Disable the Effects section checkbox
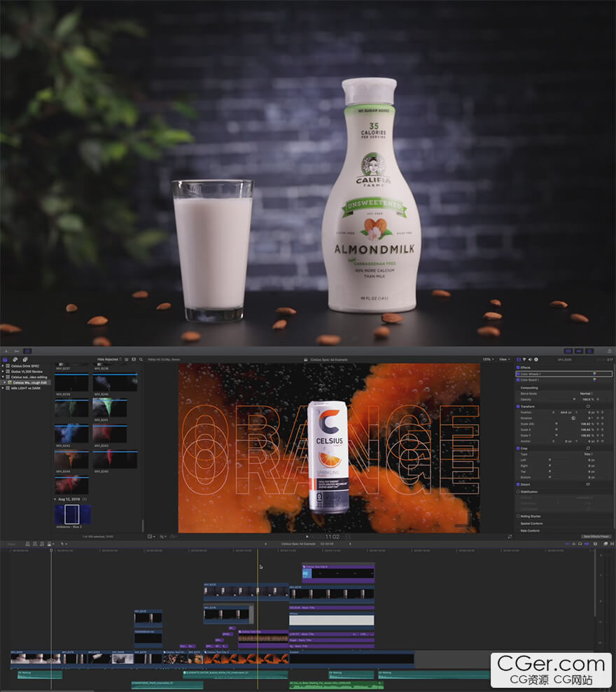The image size is (616, 692). click(518, 367)
